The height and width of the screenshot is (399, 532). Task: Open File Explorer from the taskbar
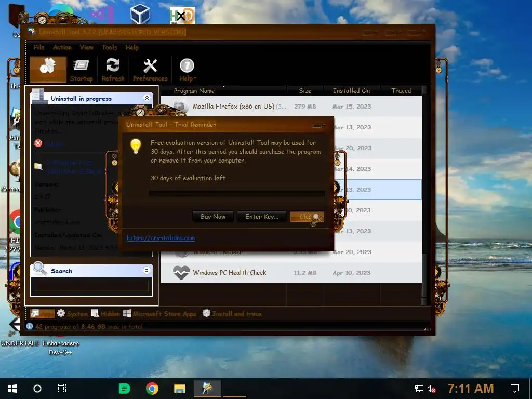tap(179, 389)
